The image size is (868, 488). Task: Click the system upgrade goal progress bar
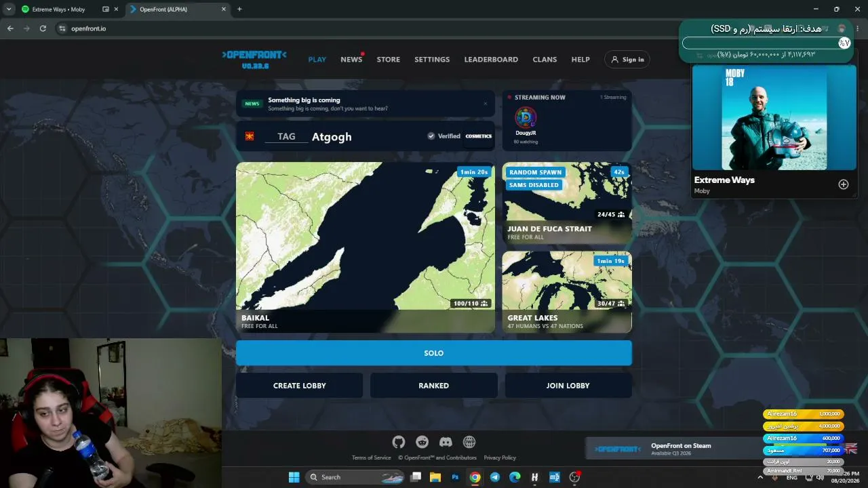[x=766, y=43]
